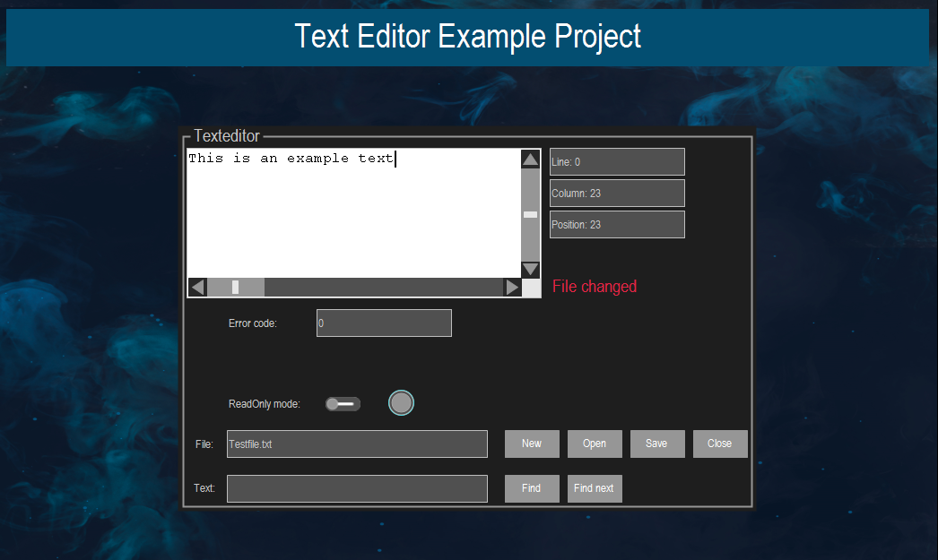The image size is (938, 560).
Task: Click inside the File name input field
Action: 357,444
